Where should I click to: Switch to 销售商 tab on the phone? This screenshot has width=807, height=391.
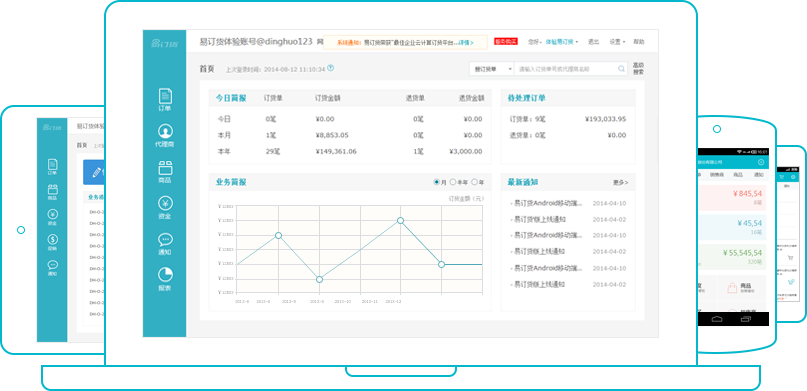click(717, 175)
